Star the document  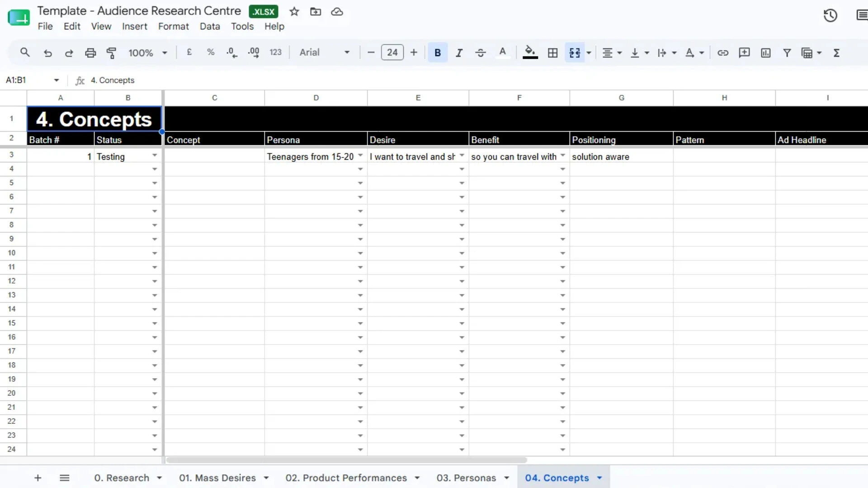pos(294,12)
